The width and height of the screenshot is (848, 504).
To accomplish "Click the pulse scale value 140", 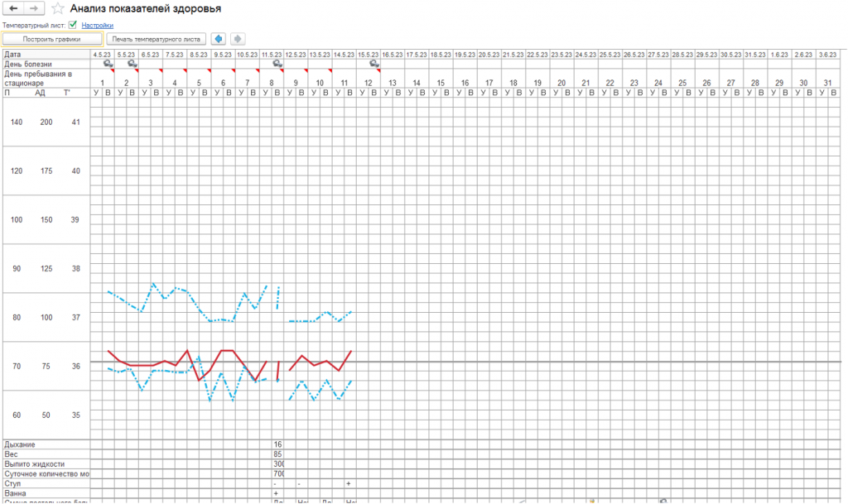I will (17, 122).
